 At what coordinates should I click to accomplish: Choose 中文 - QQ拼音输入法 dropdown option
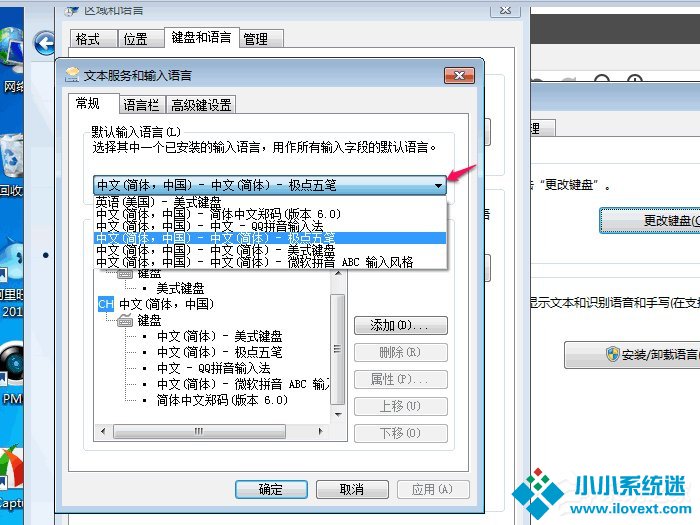click(x=270, y=226)
